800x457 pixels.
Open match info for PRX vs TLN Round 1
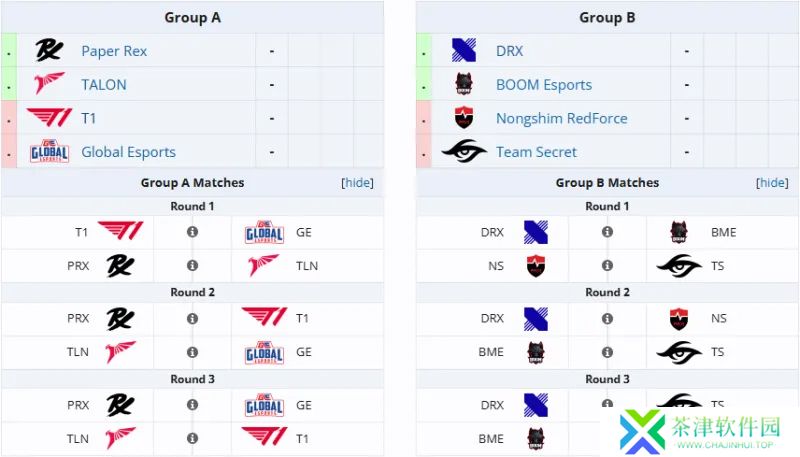tap(192, 266)
